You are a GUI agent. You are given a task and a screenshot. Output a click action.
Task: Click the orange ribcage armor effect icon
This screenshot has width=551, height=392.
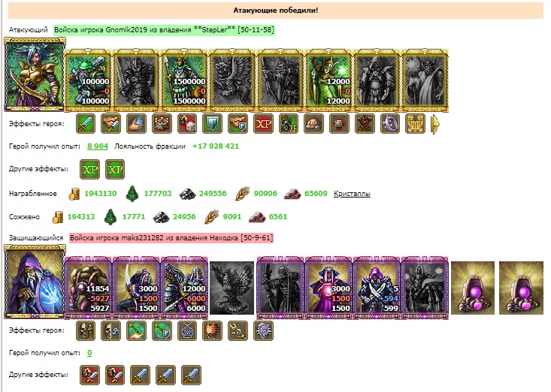tap(213, 330)
